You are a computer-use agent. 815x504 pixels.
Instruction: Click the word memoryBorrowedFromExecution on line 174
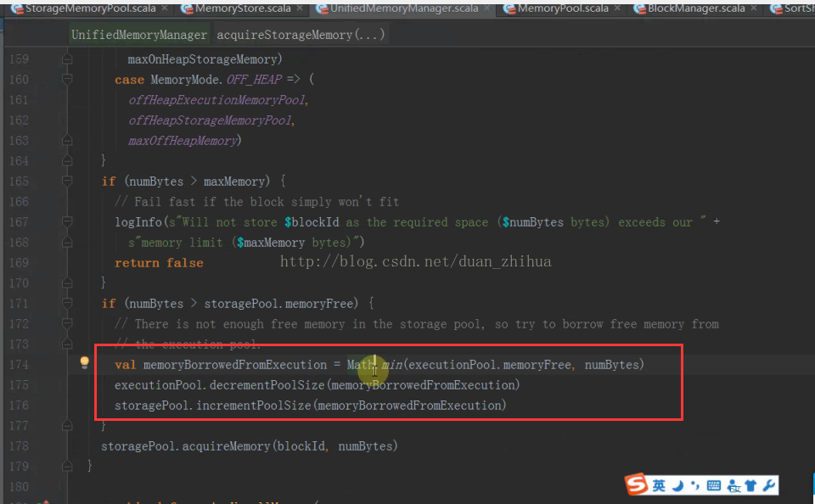click(235, 365)
